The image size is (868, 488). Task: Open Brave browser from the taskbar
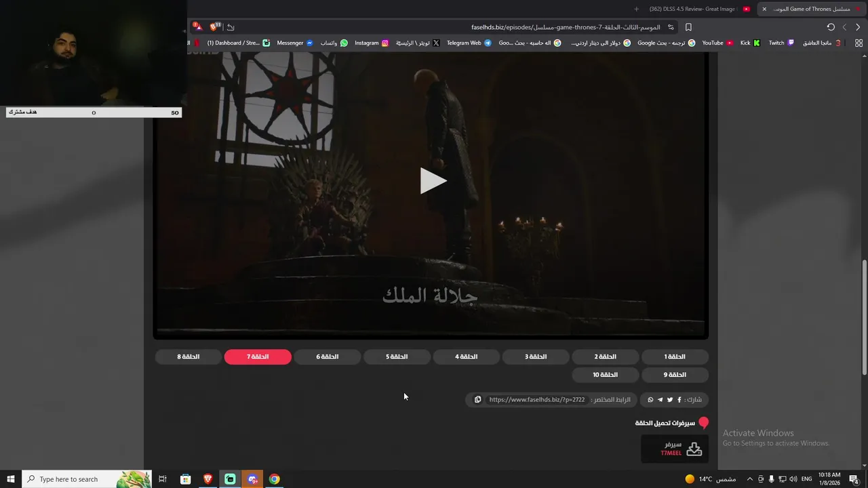[208, 479]
